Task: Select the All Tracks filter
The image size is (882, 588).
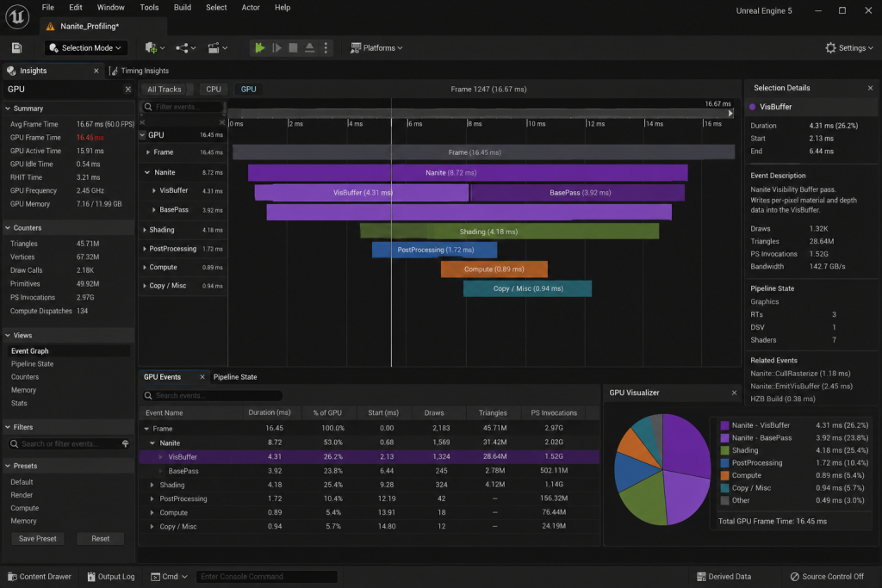Action: tap(165, 90)
